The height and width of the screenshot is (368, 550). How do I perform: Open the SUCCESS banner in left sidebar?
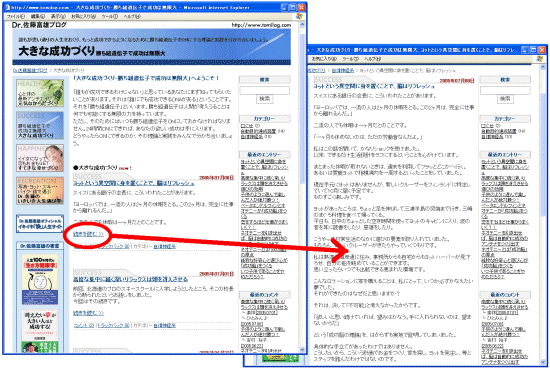40,126
